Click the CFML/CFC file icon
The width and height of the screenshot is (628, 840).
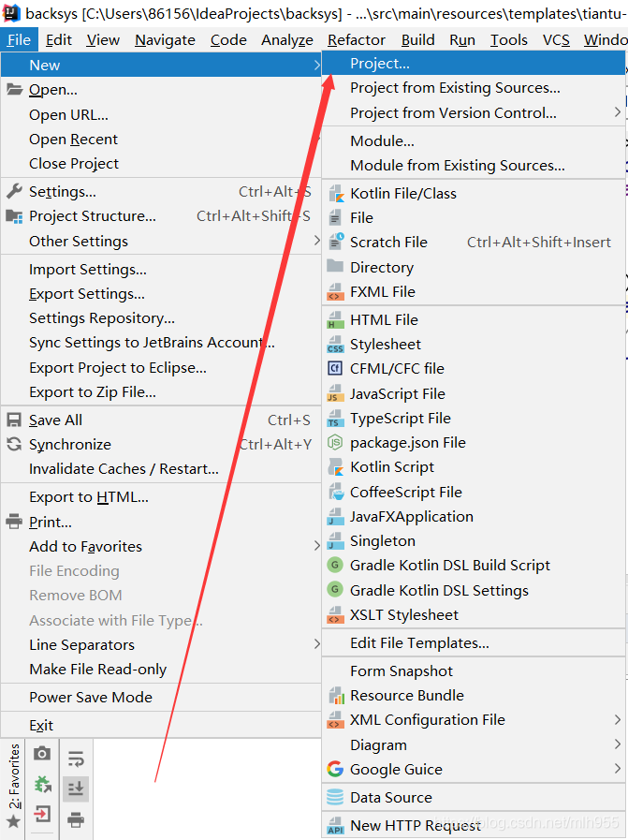[x=335, y=369]
